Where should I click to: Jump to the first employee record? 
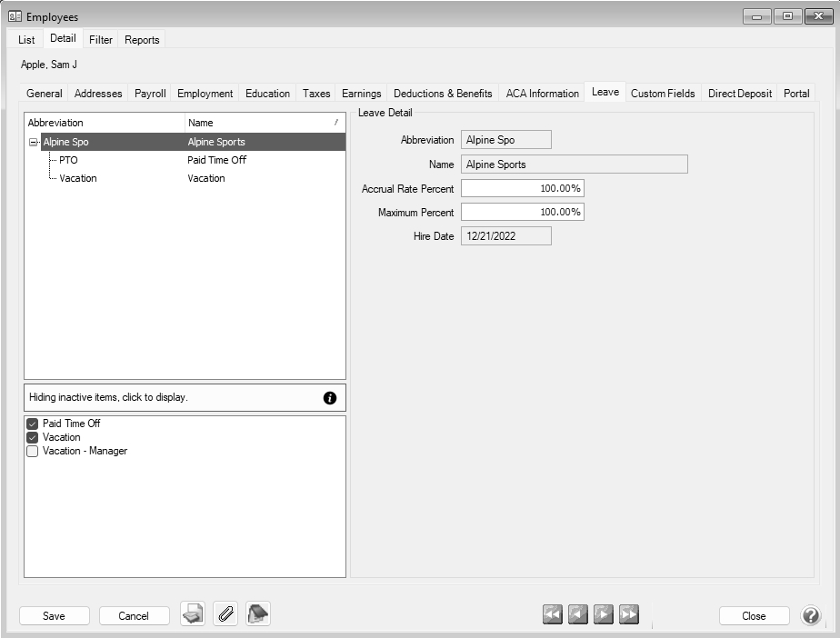tap(552, 615)
